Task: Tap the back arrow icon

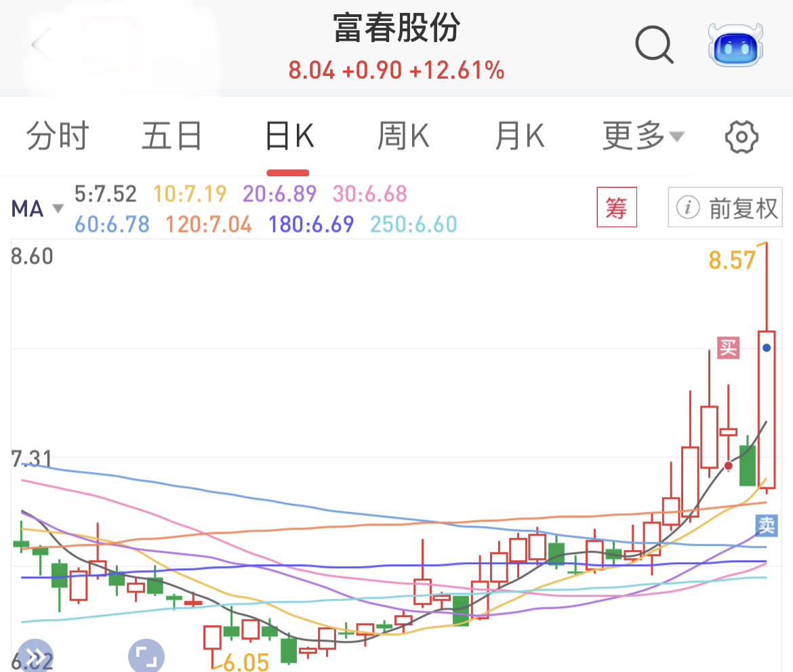Action: click(41, 46)
